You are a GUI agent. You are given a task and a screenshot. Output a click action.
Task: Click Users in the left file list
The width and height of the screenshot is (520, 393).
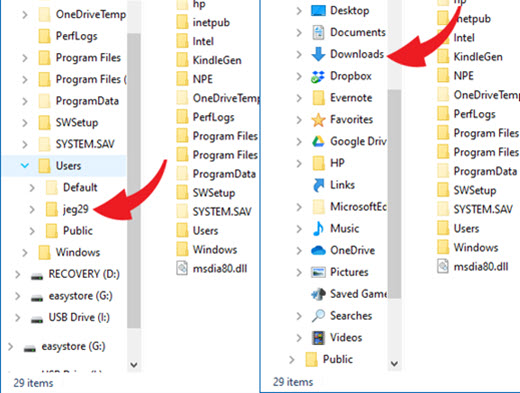[205, 230]
